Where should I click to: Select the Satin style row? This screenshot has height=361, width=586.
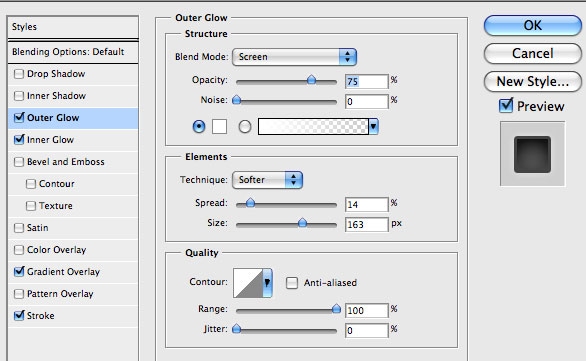click(x=73, y=228)
